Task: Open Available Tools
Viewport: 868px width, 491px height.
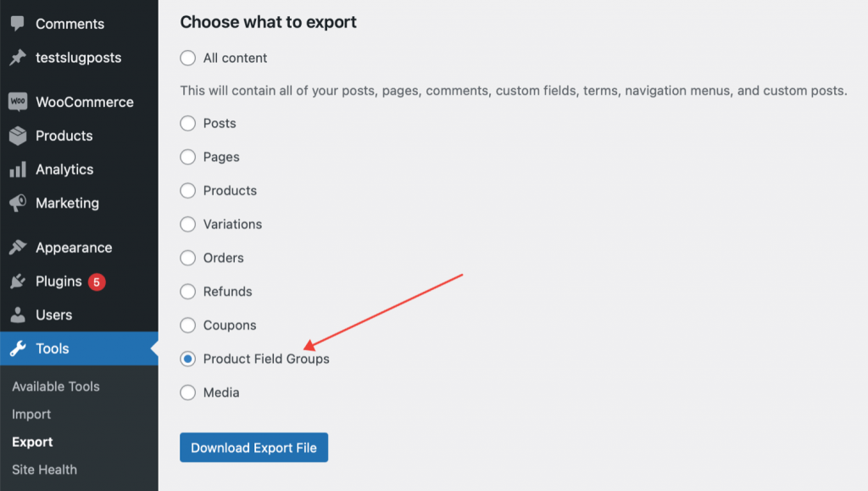Action: (55, 386)
